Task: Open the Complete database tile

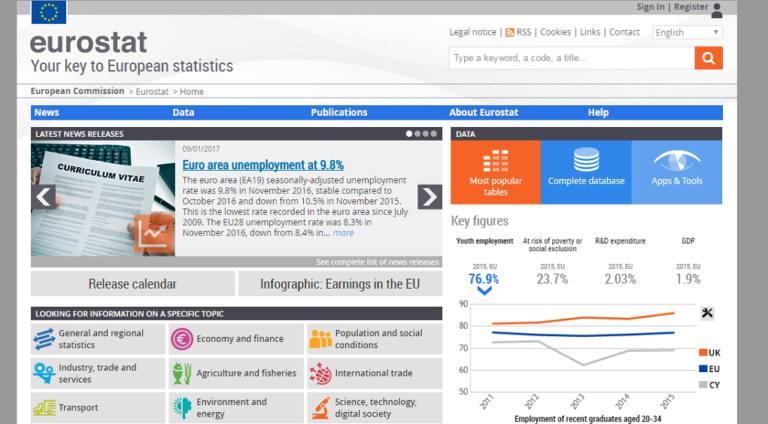Action: coord(586,172)
